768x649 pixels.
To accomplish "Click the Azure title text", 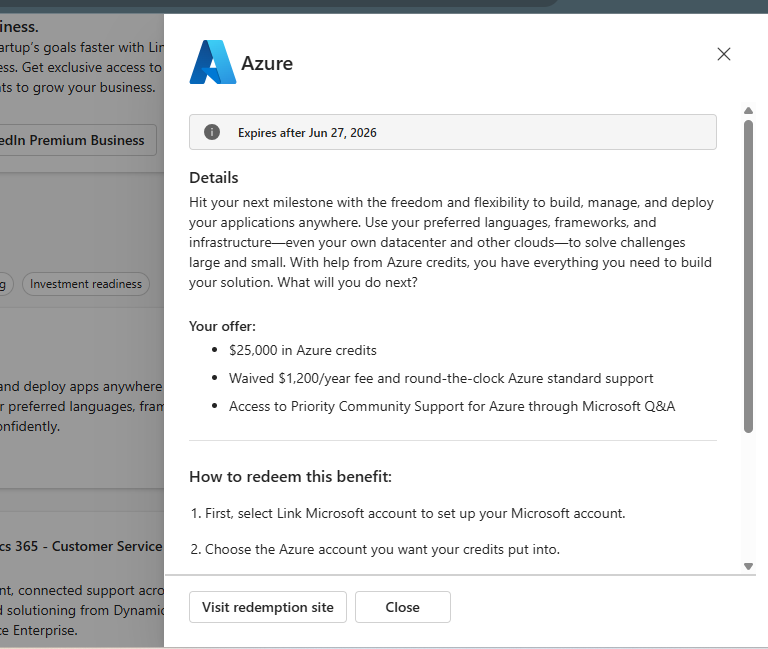I will pos(267,63).
